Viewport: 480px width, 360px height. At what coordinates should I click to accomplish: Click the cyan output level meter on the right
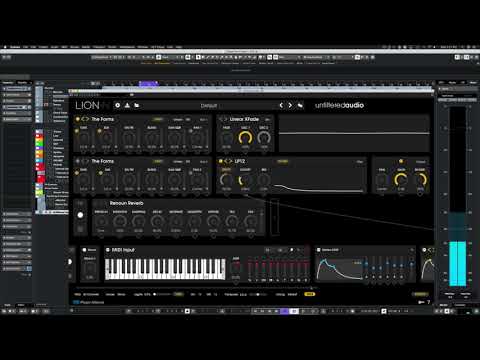458,263
